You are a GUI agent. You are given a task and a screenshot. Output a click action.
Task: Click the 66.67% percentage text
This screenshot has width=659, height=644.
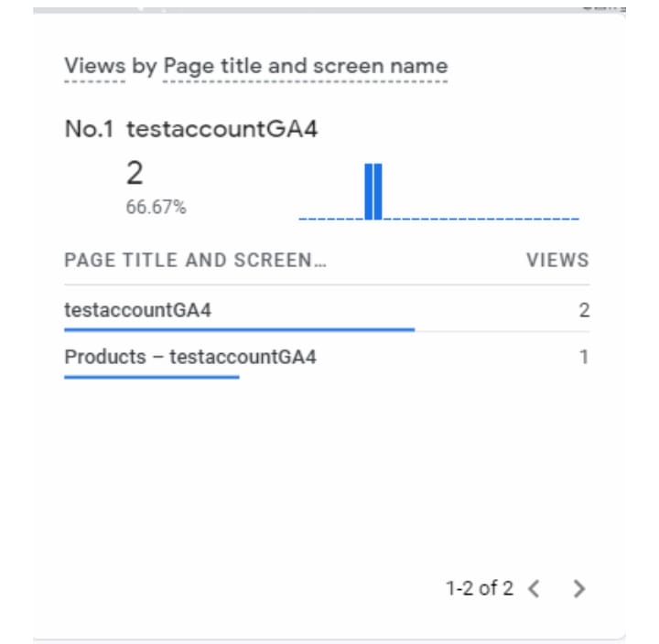pyautogui.click(x=156, y=207)
